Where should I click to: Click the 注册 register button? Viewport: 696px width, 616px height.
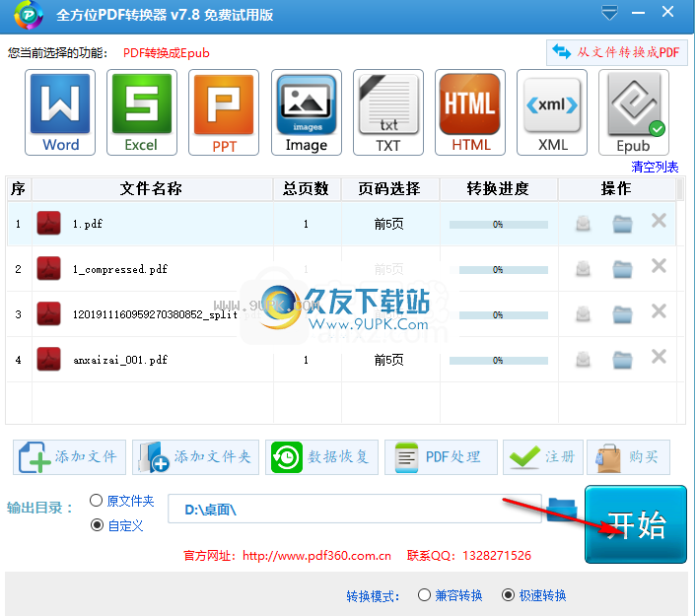(543, 457)
